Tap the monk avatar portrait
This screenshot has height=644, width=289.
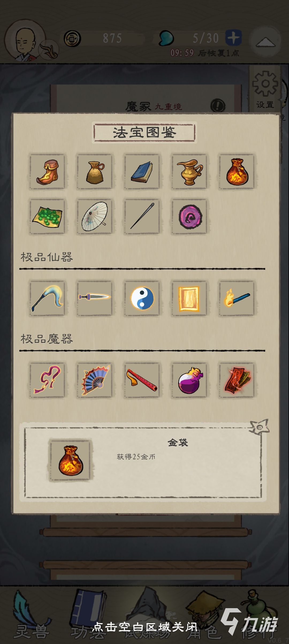coord(25,41)
